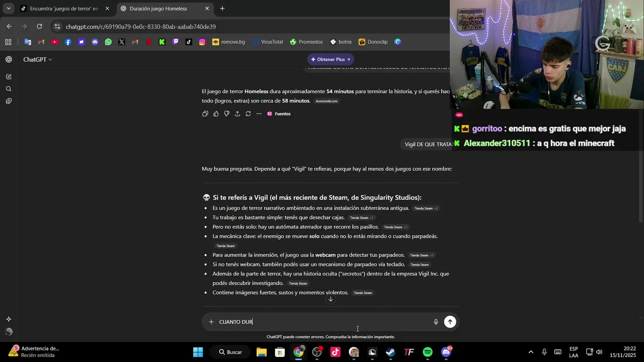Dismiss the Obtener Plus banner
The height and width of the screenshot is (362, 644).
click(349, 59)
